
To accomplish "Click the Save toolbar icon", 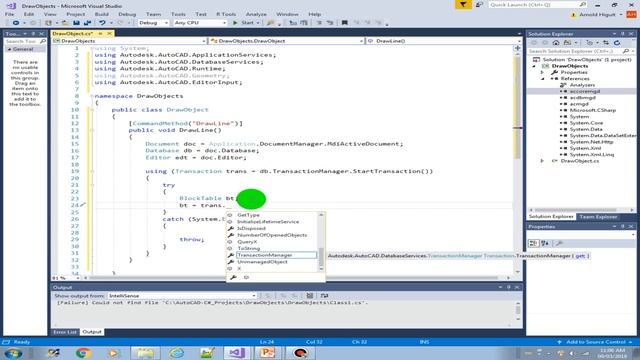I will click(x=76, y=23).
